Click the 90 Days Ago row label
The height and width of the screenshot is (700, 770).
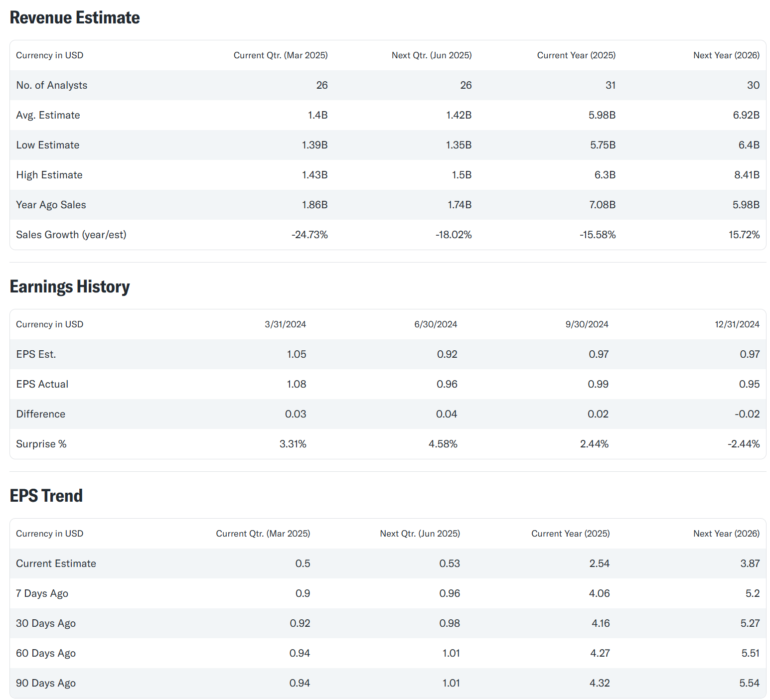(x=46, y=683)
